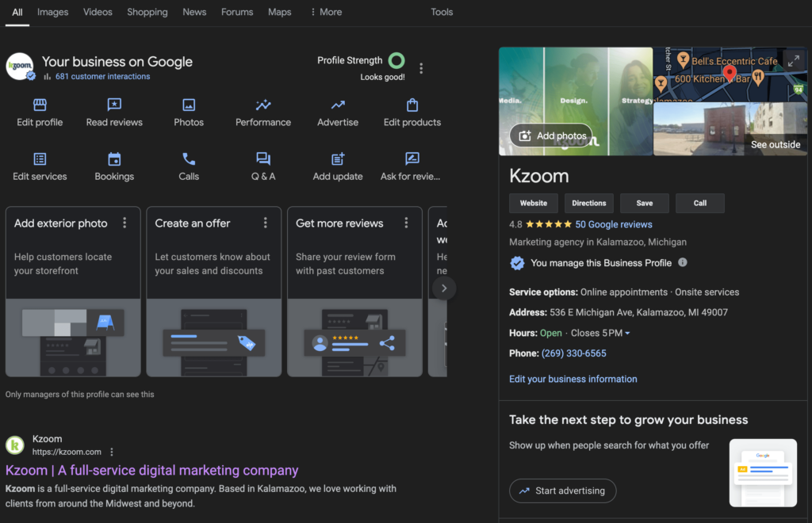Image resolution: width=812 pixels, height=523 pixels.
Task: Open 681 customer interactions link
Action: click(x=102, y=77)
